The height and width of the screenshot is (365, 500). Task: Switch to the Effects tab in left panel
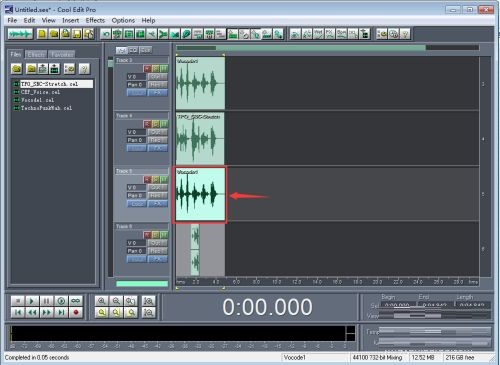[x=36, y=54]
